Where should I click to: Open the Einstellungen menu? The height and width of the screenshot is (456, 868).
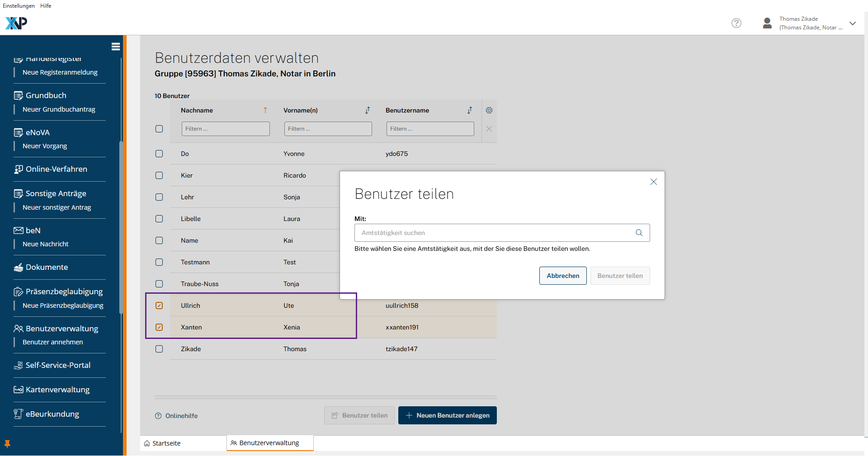click(19, 6)
